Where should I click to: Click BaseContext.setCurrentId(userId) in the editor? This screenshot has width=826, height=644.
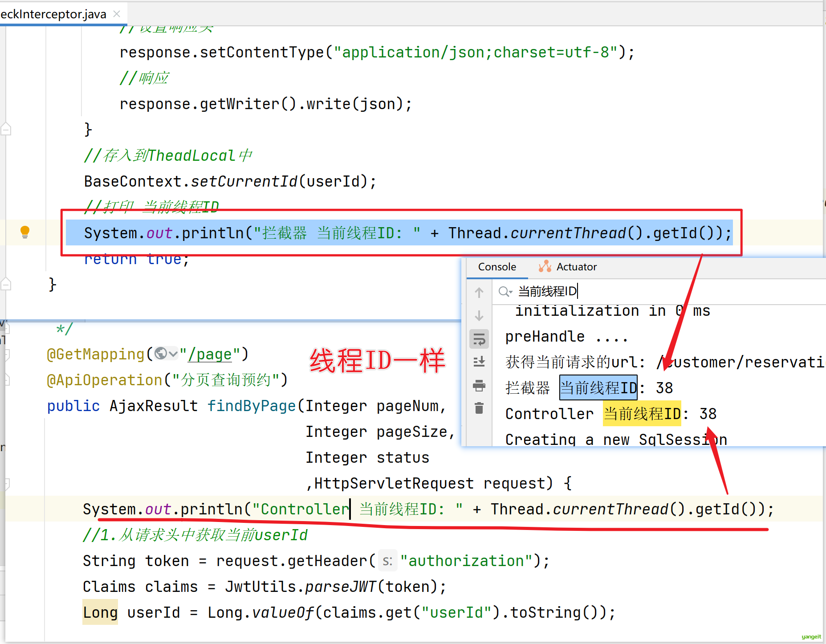230,181
